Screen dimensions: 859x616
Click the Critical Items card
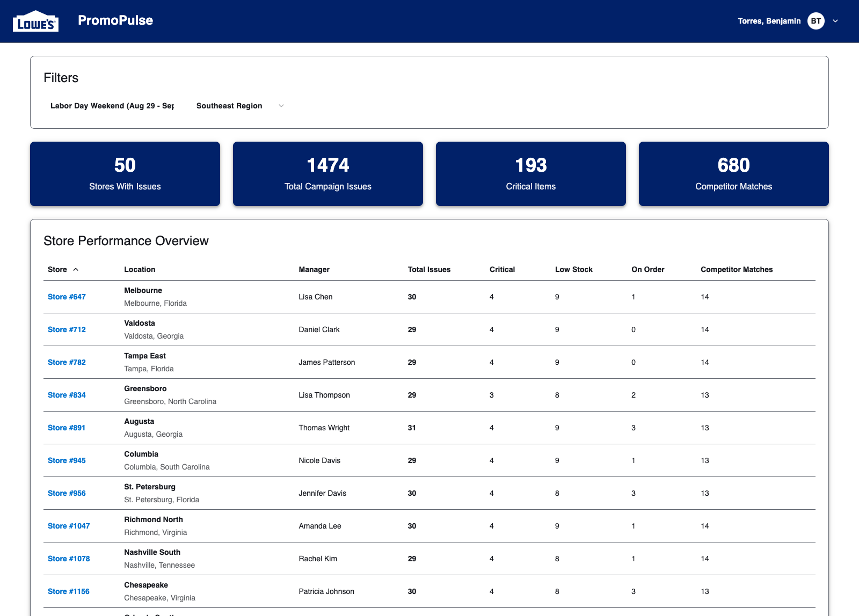coord(530,173)
